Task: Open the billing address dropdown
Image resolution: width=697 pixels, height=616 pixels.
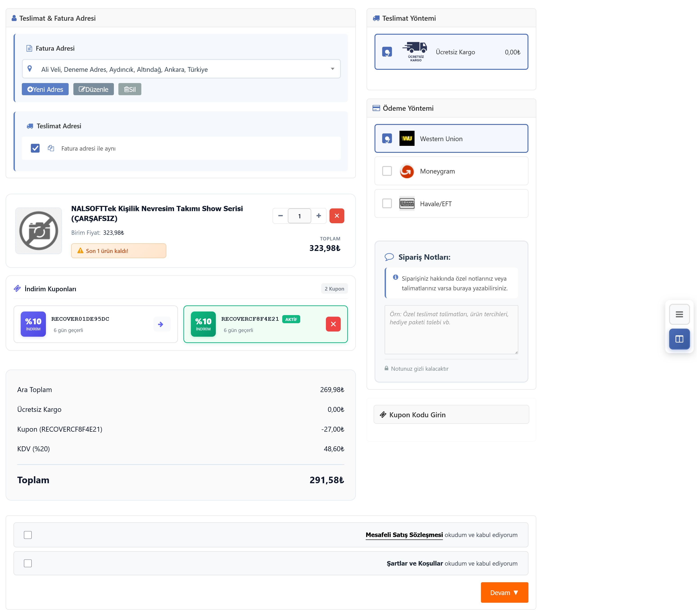Action: 181,69
